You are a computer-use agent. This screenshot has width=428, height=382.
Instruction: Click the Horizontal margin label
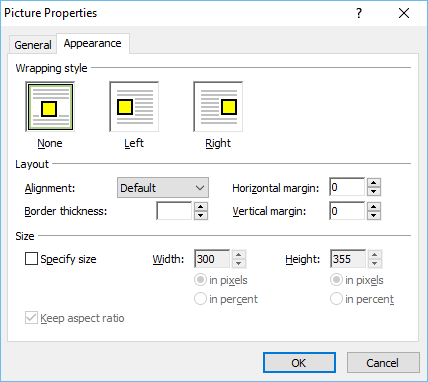pyautogui.click(x=276, y=188)
